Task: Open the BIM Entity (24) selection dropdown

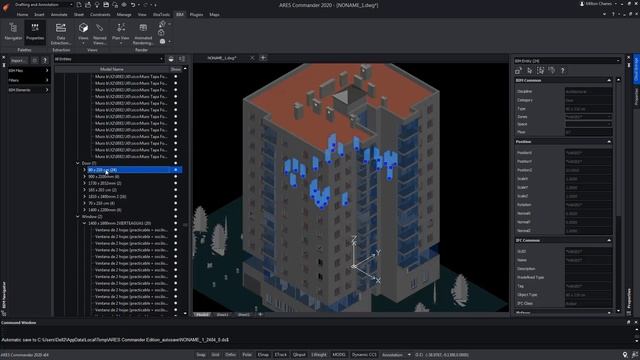Action: pos(567,61)
